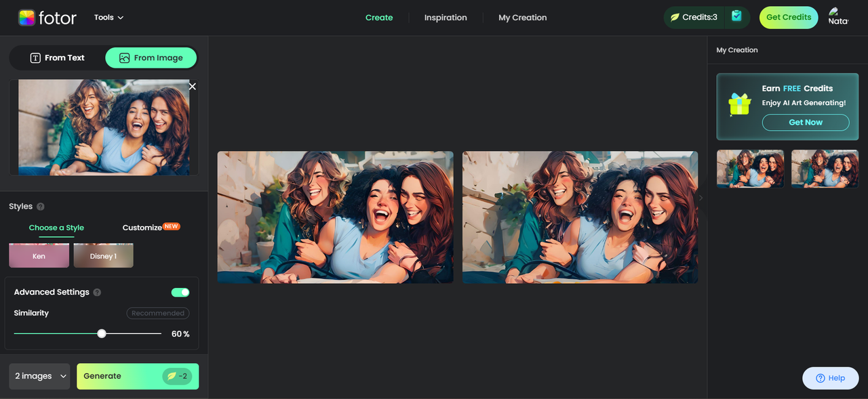Image resolution: width=868 pixels, height=399 pixels.
Task: Click the Earn FREE Credits text
Action: 797,89
